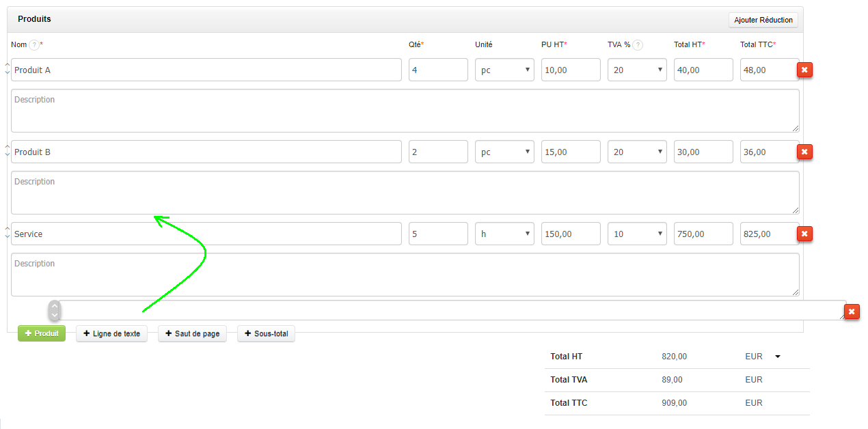Focus the Description box under Produit B
The height and width of the screenshot is (429, 868).
point(405,193)
